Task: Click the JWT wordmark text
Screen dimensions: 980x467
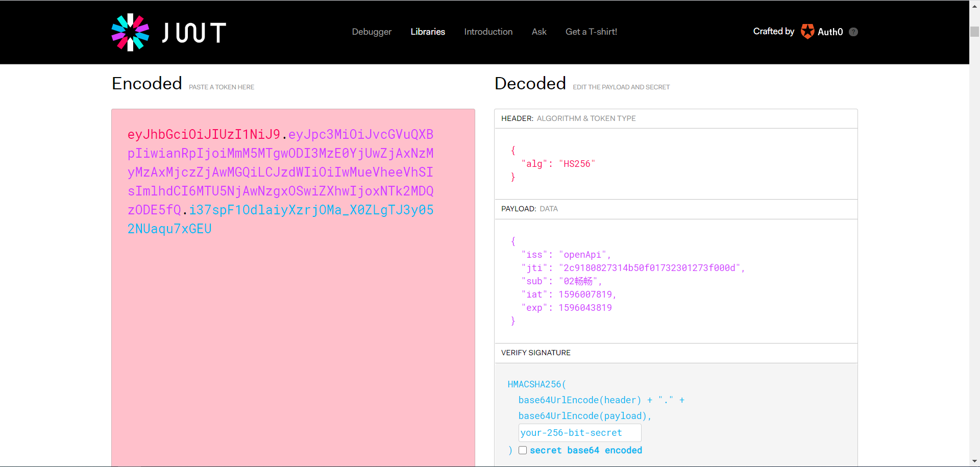Action: click(x=194, y=33)
